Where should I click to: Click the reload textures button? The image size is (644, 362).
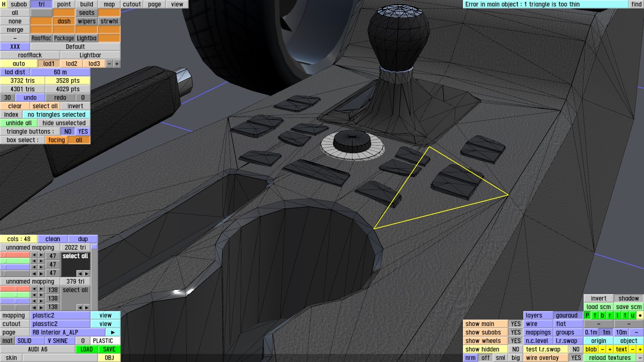(610, 358)
